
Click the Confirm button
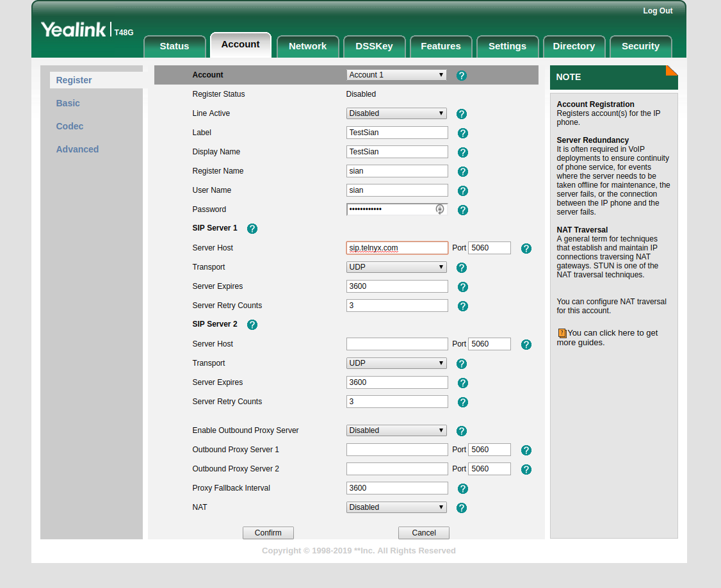click(268, 533)
